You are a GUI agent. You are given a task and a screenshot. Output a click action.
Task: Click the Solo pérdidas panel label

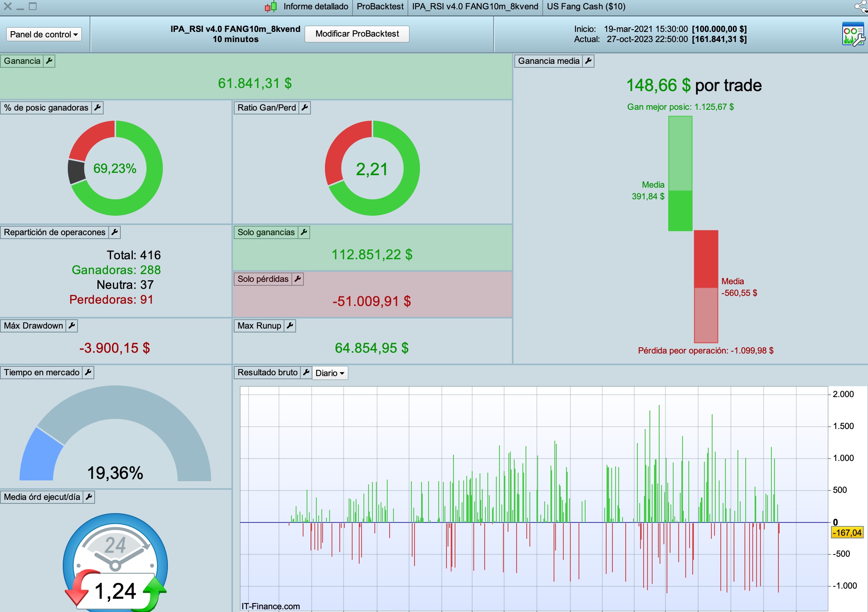263,279
